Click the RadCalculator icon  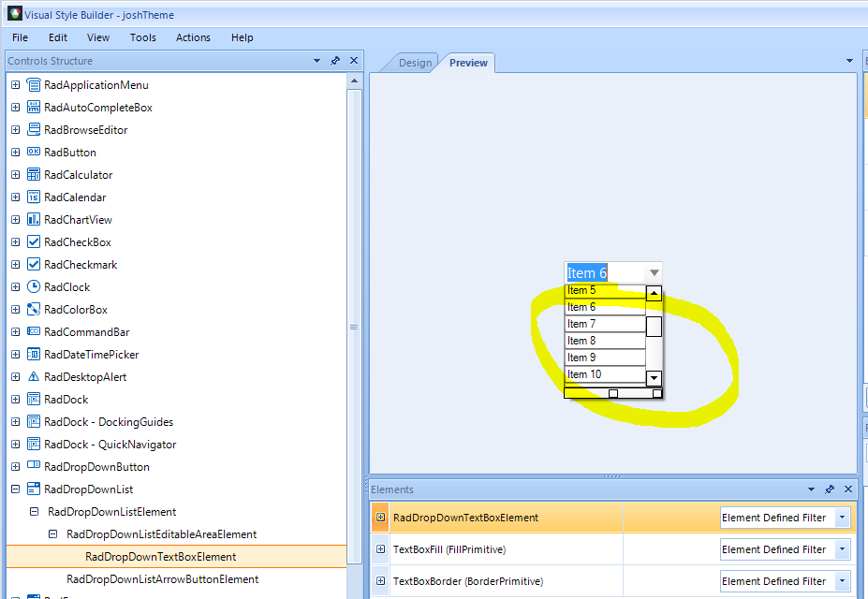(34, 174)
